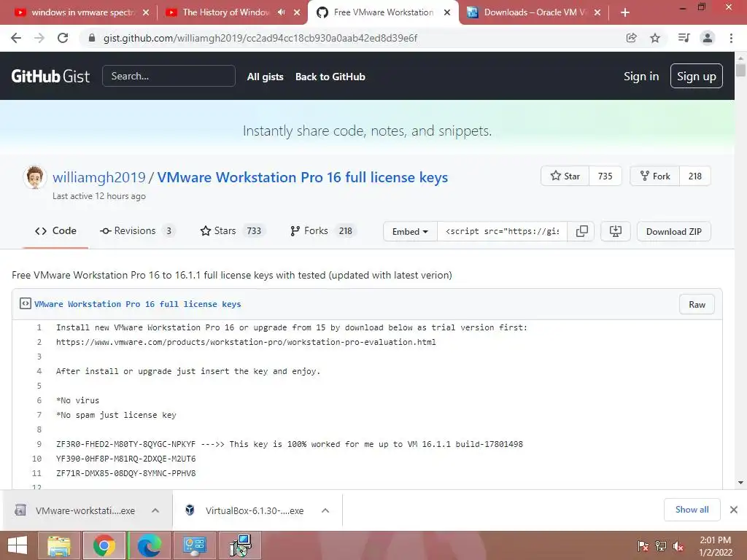Star this gist
The width and height of the screenshot is (747, 560).
[x=565, y=176]
